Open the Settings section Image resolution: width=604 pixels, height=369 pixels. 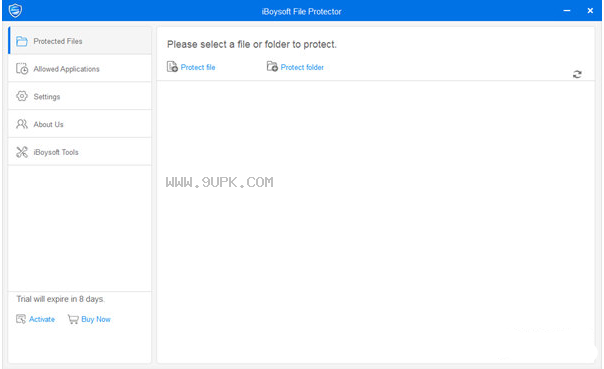click(x=80, y=96)
